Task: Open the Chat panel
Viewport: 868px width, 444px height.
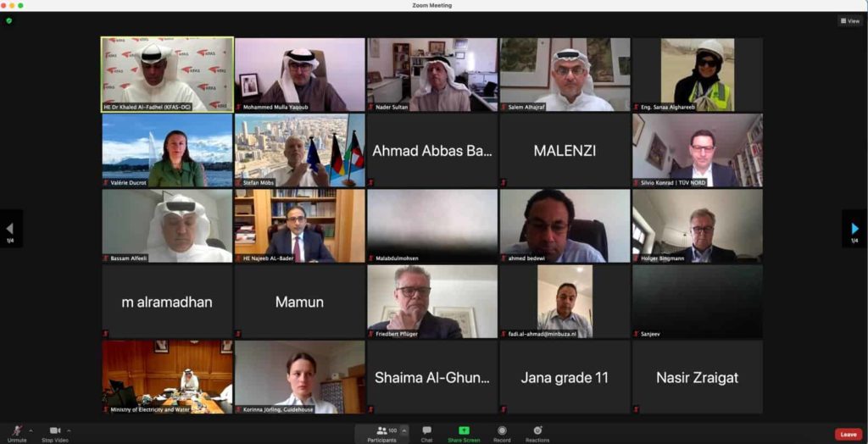Action: click(x=427, y=430)
